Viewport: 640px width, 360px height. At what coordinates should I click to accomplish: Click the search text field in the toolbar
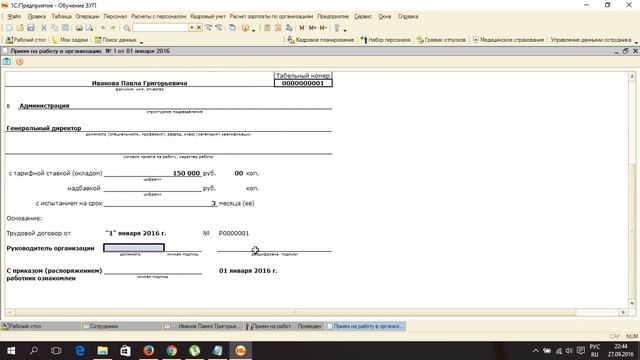[160, 28]
